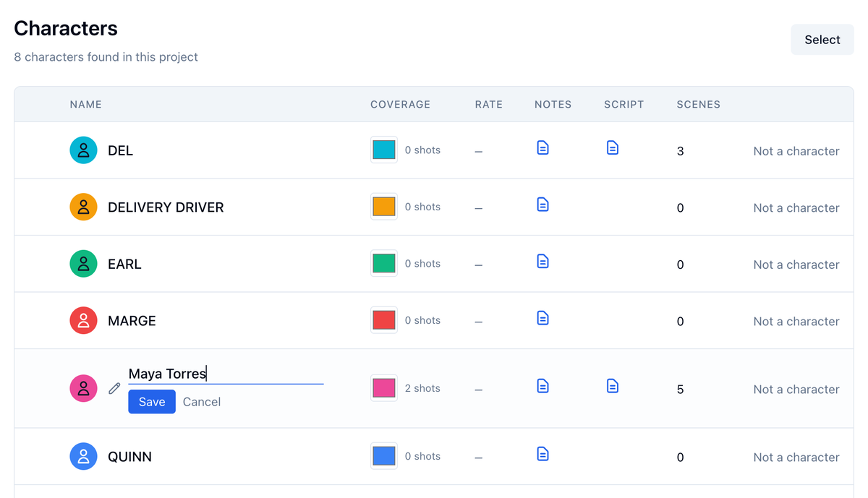This screenshot has height=498, width=868.
Task: Click the pencil edit icon beside Maya Torres
Action: point(114,389)
